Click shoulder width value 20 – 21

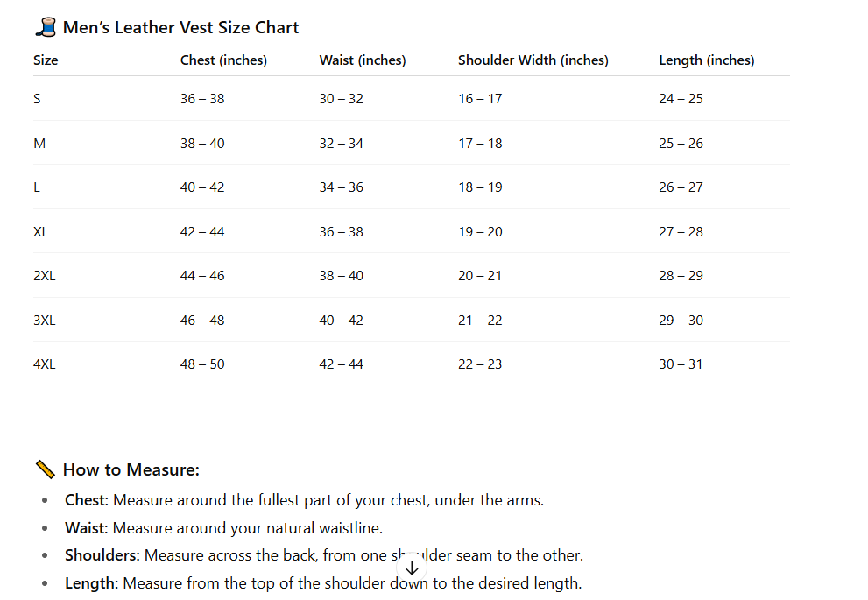point(480,276)
